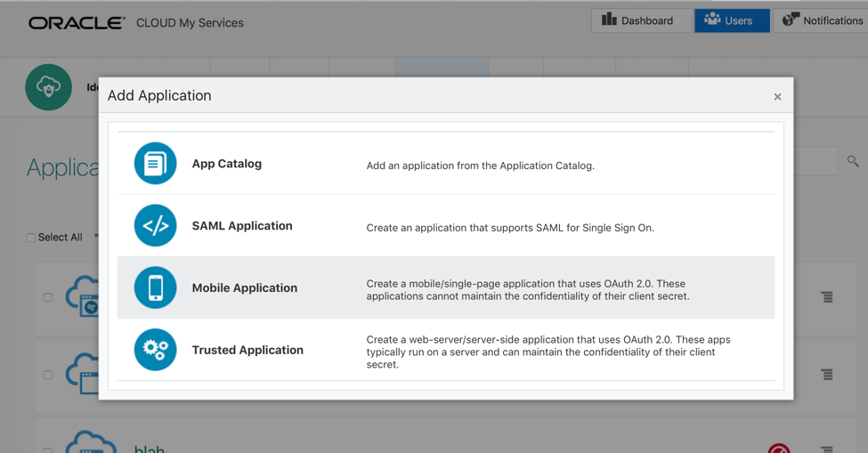
Task: Pick the Trusted Application gears icon
Action: 155,350
